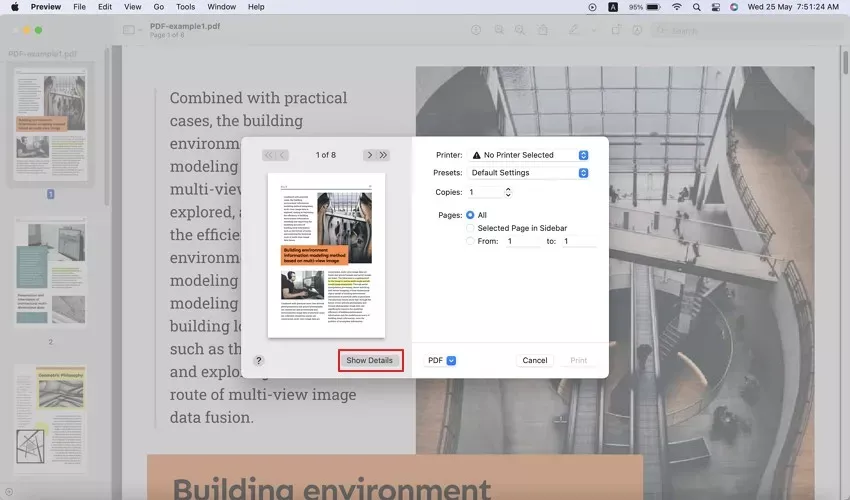Choose Selected Page in Sidebar option
This screenshot has width=850, height=500.
(471, 228)
